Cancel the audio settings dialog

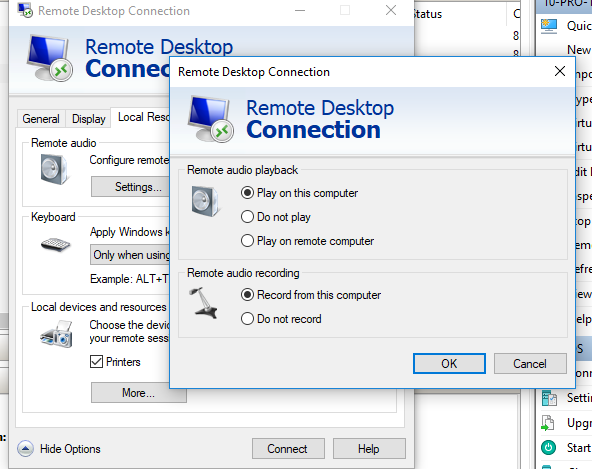[530, 364]
